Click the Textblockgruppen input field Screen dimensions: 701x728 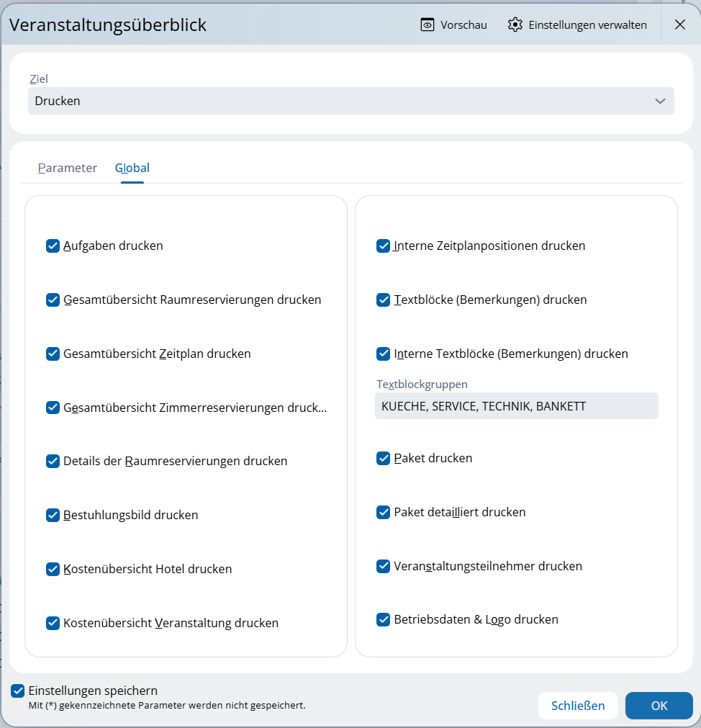coord(516,406)
